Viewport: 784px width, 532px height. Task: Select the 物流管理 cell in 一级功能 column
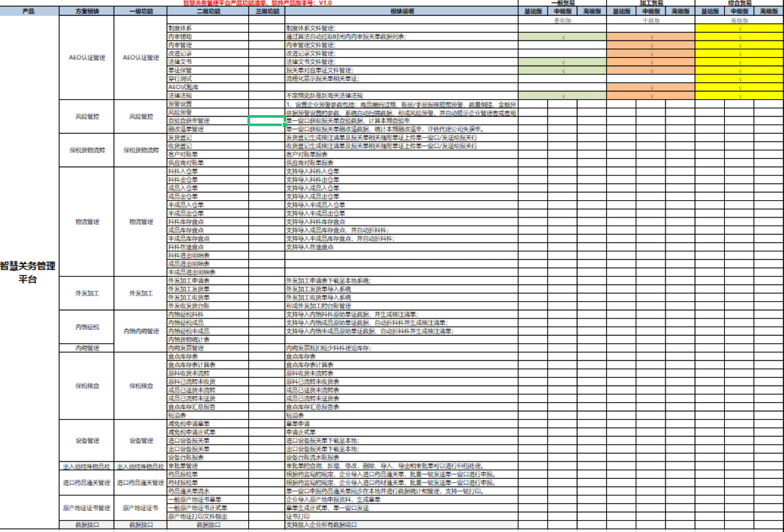coord(141,221)
